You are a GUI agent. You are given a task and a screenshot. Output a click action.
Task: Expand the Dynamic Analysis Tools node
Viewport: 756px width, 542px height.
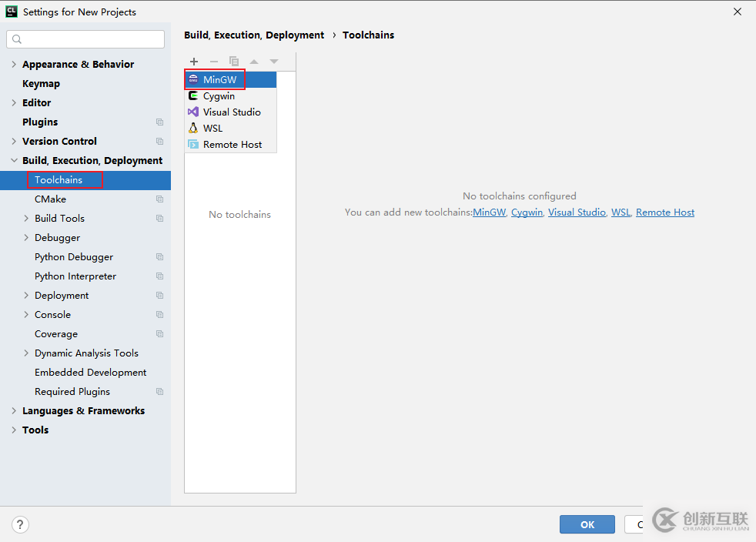click(26, 353)
